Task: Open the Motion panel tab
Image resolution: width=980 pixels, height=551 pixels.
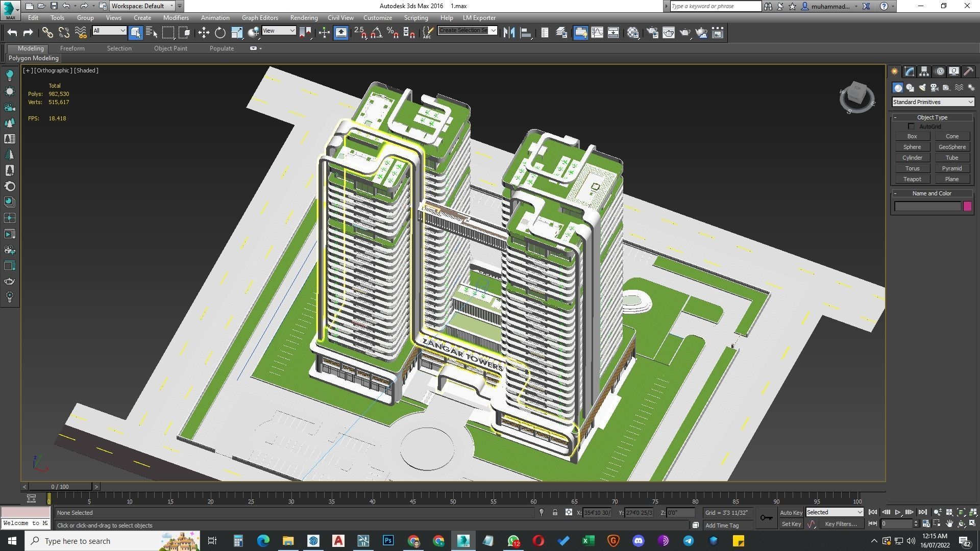Action: tap(939, 71)
